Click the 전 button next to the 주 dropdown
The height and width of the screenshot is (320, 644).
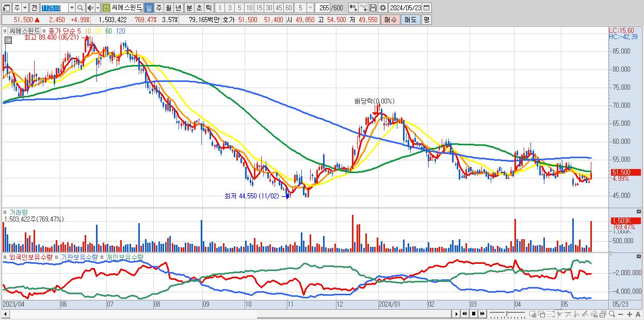click(x=34, y=8)
